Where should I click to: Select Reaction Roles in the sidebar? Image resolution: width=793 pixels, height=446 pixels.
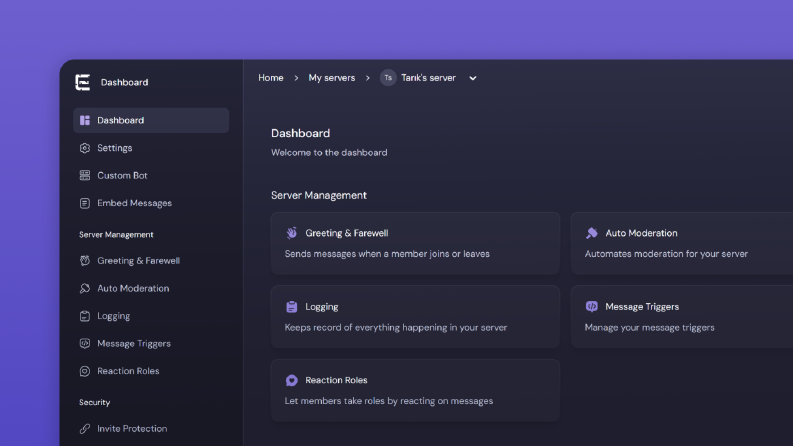[151, 371]
